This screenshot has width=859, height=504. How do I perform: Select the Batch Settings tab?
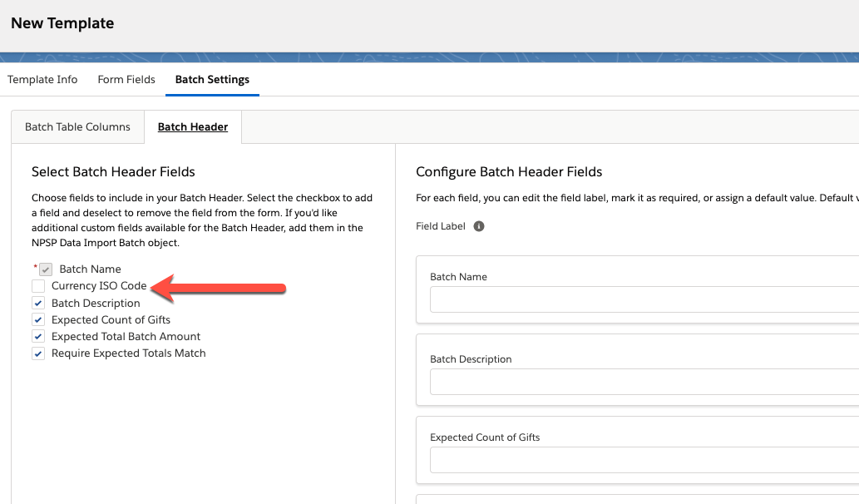coord(212,79)
